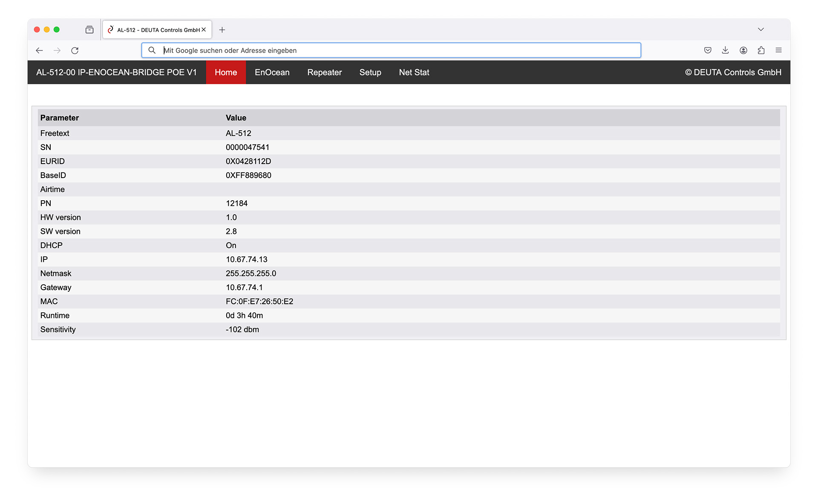Open the extensions puzzle icon
Viewport: 818px width, 504px height.
[761, 50]
